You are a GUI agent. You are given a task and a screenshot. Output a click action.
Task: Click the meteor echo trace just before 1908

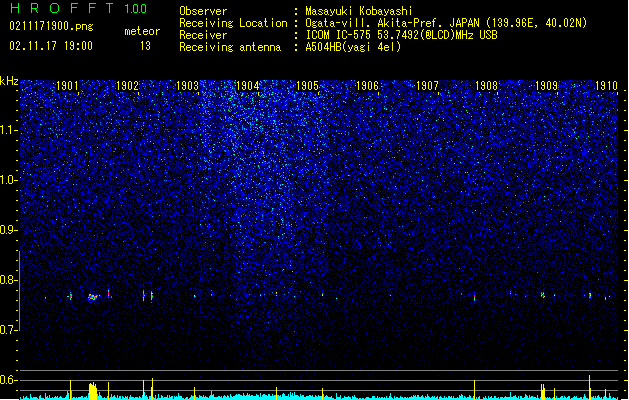[475, 297]
